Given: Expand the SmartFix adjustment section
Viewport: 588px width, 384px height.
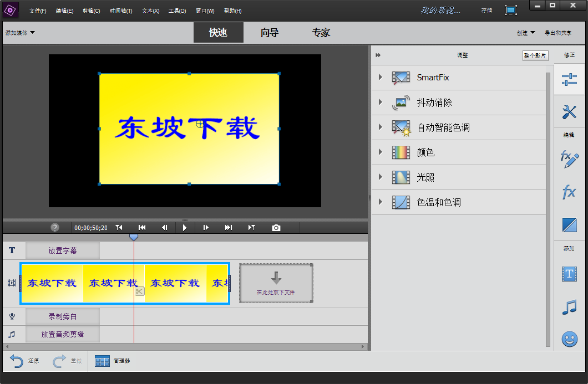Looking at the screenshot, I should [x=381, y=78].
